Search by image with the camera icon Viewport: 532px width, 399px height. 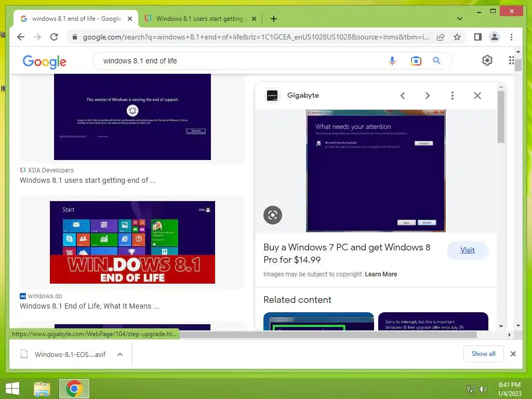click(416, 61)
